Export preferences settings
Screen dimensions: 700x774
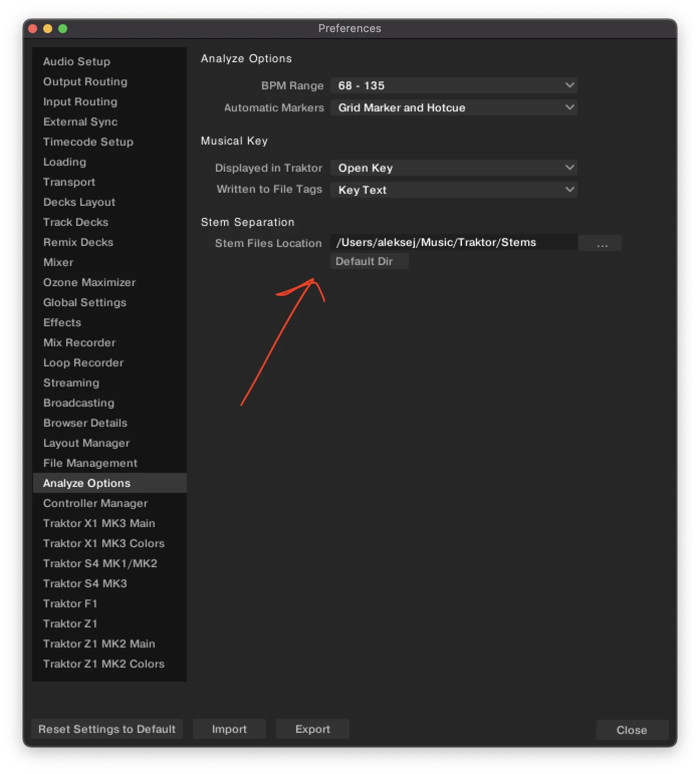pos(312,729)
